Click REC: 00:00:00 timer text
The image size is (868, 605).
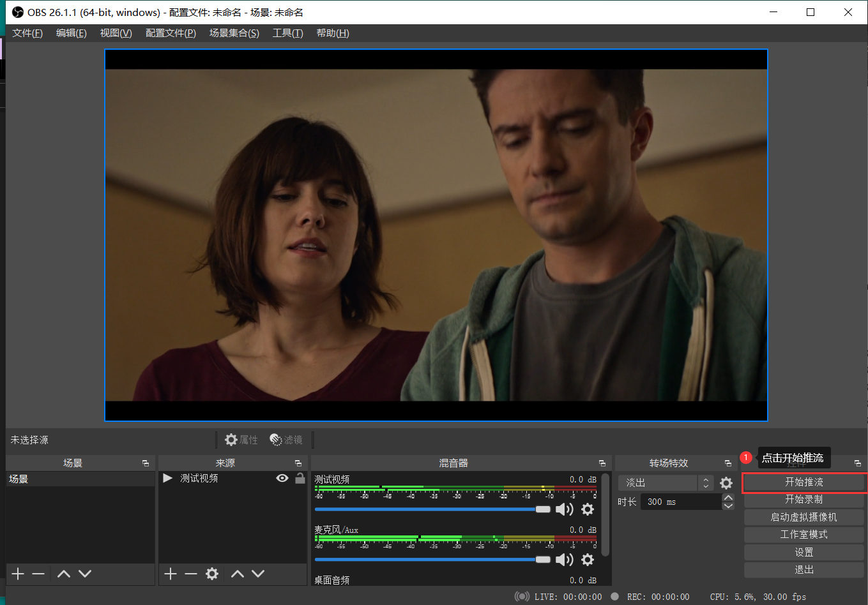pyautogui.click(x=659, y=597)
